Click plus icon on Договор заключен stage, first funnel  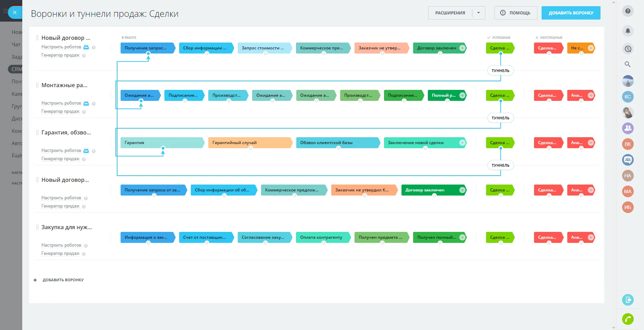[462, 48]
